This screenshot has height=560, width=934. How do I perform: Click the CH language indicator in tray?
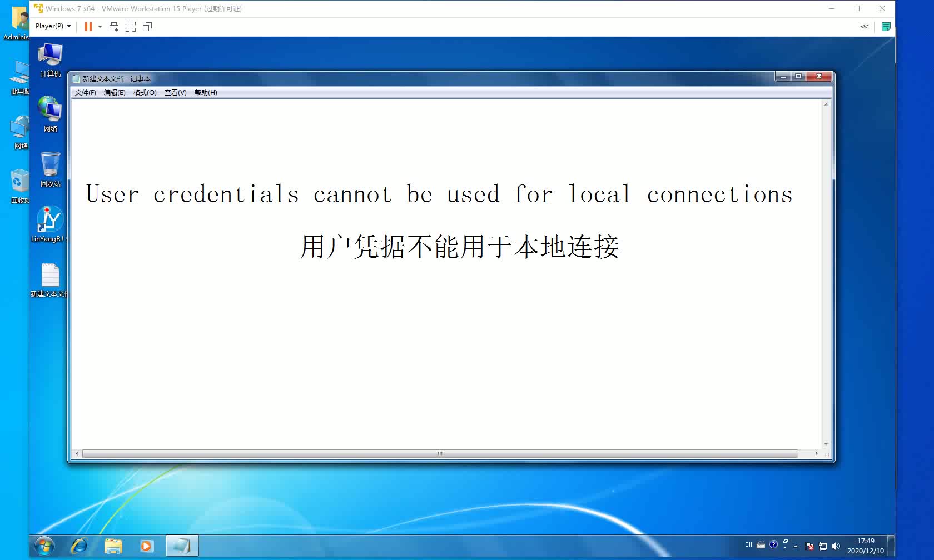pos(748,545)
